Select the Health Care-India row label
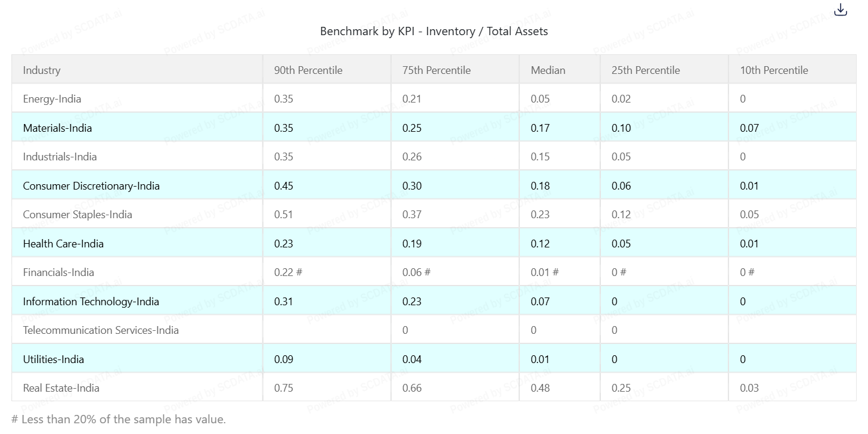Viewport: 868px width, 434px height. click(63, 243)
